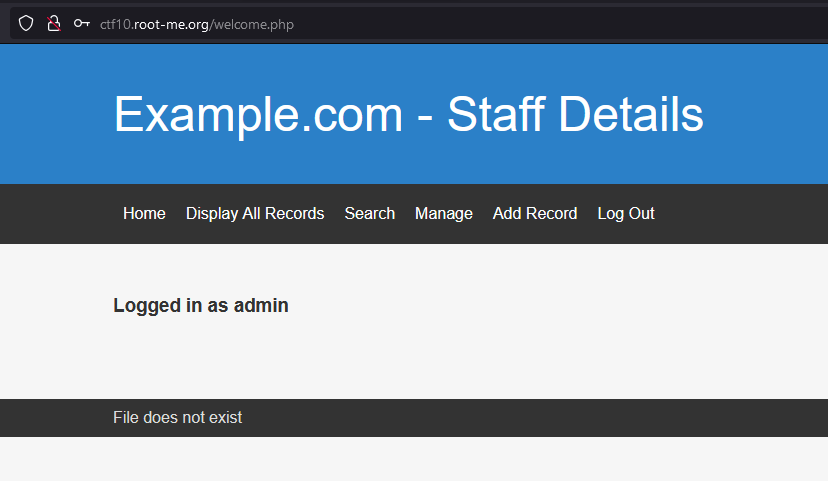The height and width of the screenshot is (481, 828).
Task: Click the welcome.php path in URL
Action: [254, 24]
